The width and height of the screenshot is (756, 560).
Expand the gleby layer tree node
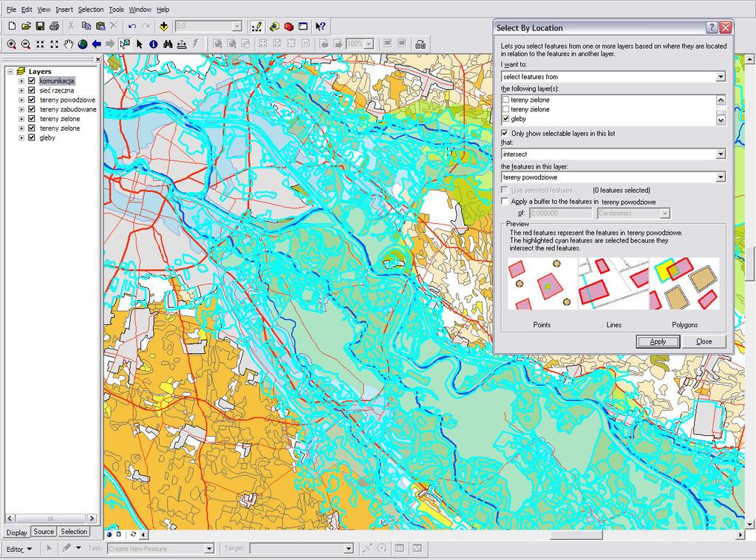tap(21, 138)
